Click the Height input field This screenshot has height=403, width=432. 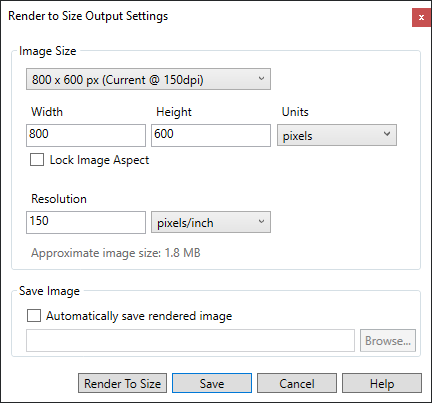click(x=211, y=135)
